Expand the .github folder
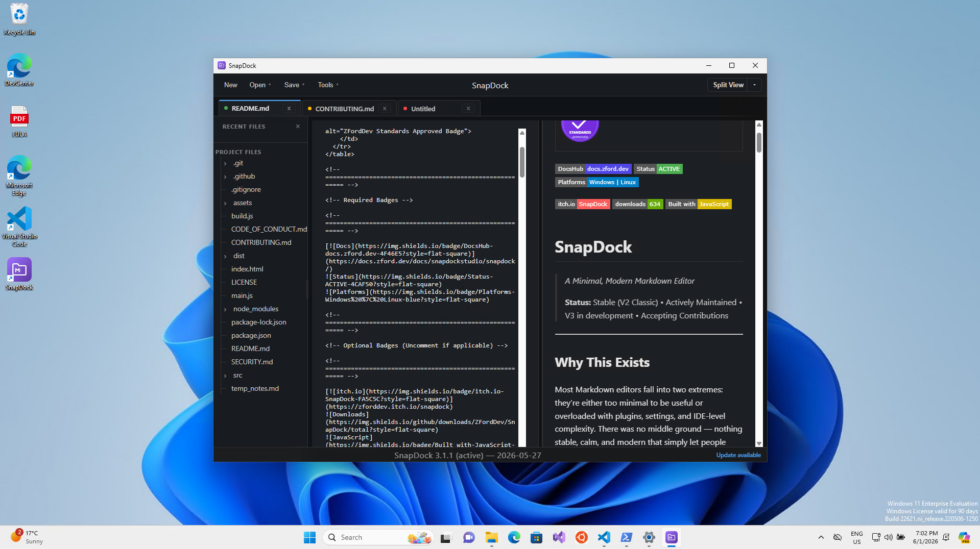Screen dimensions: 980x549 click(x=225, y=177)
